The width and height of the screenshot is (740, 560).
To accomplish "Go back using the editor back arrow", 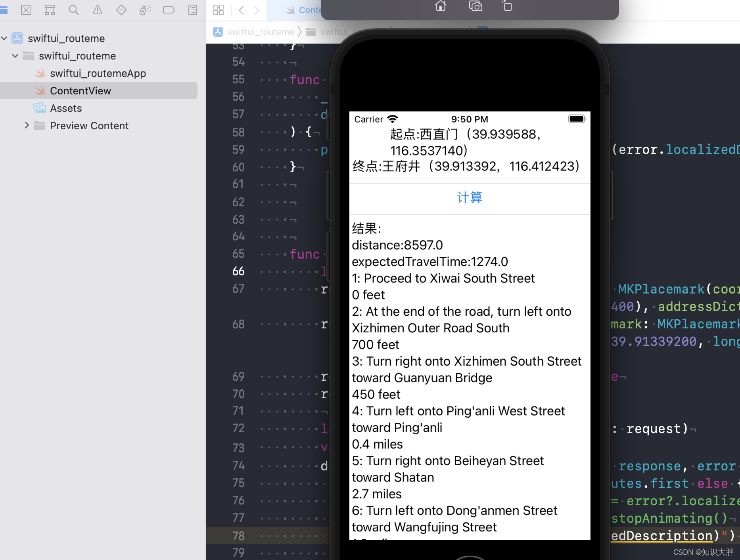I will tap(241, 10).
